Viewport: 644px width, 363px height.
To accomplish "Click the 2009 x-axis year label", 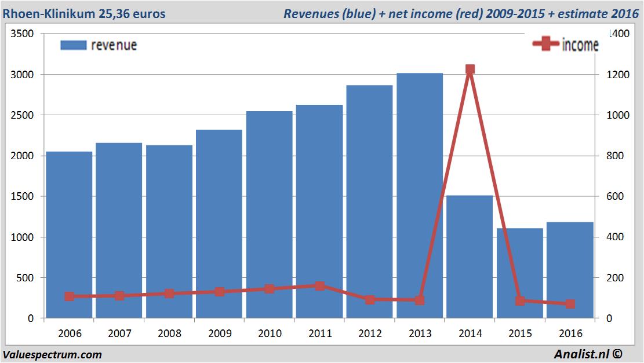I will 220,333.
